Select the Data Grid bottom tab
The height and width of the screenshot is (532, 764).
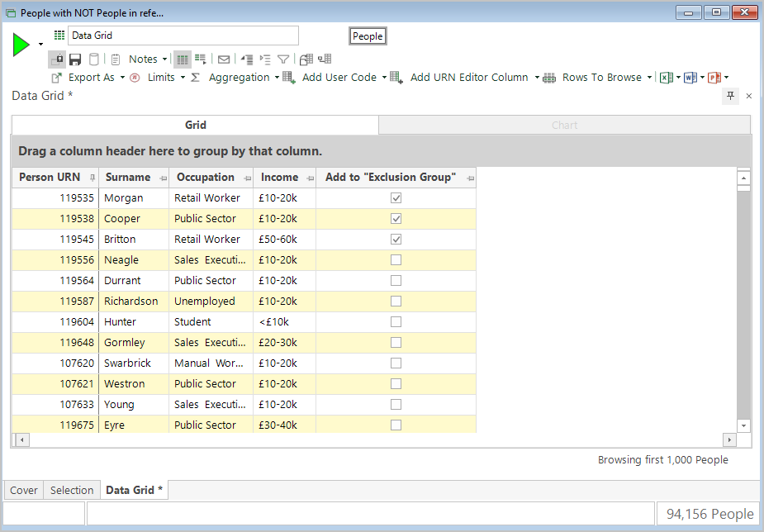tap(135, 490)
